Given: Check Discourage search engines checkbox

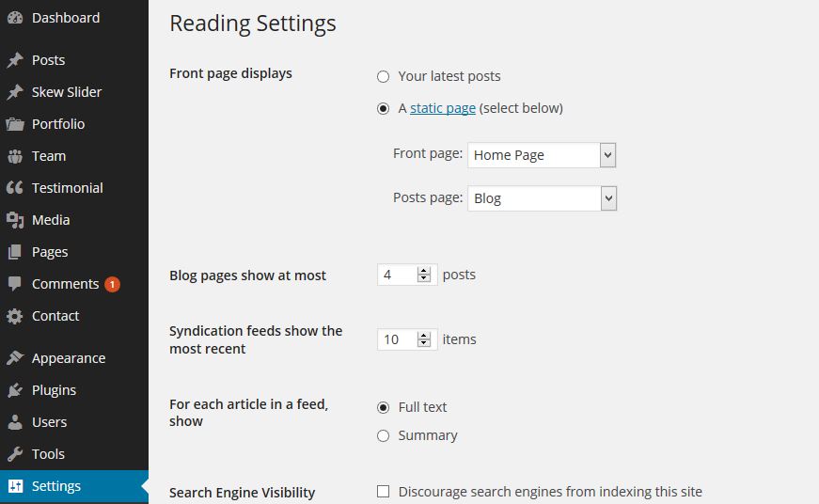Looking at the screenshot, I should tap(383, 492).
